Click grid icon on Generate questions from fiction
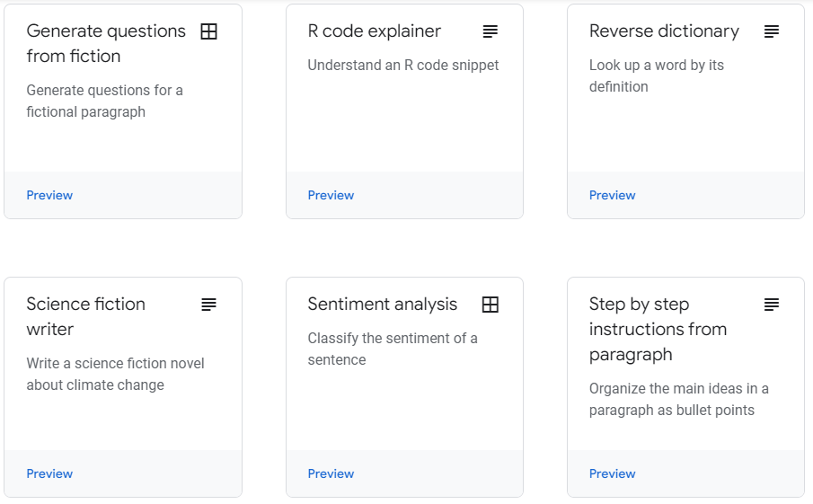 (209, 31)
